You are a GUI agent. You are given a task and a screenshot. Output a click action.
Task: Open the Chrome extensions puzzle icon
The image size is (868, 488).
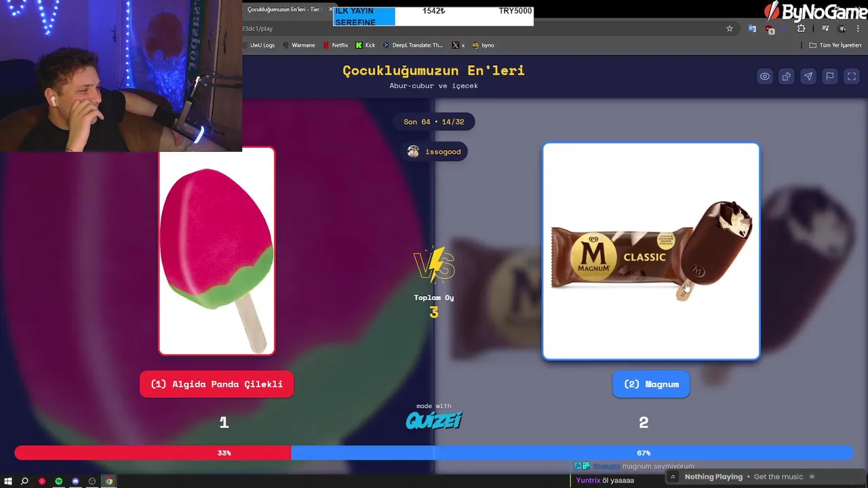[802, 28]
